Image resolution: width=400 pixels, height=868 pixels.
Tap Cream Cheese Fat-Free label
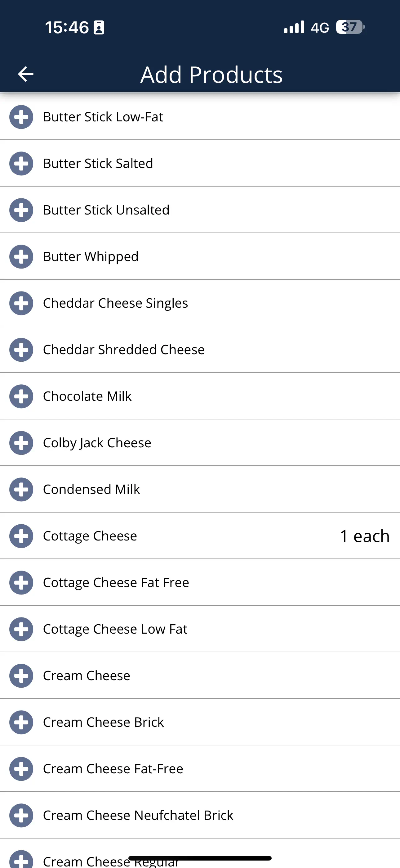coord(113,769)
